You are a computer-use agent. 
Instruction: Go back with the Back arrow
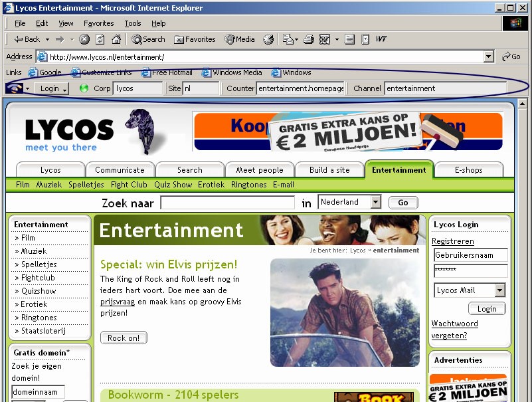(27, 39)
